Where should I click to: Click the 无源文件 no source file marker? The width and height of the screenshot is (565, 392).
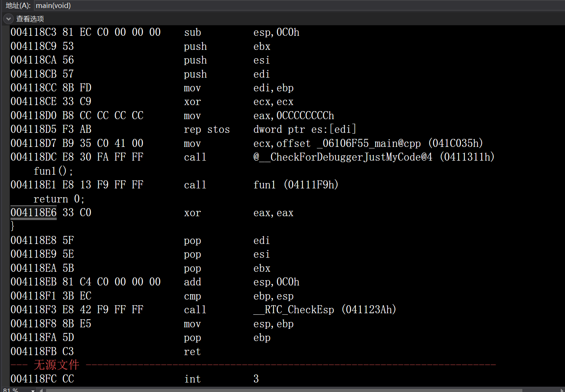[56, 365]
